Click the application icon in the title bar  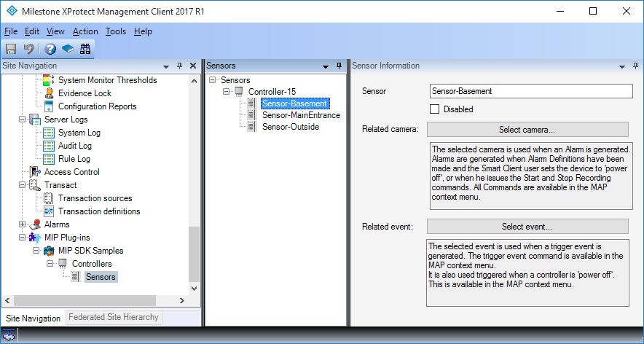(x=12, y=11)
